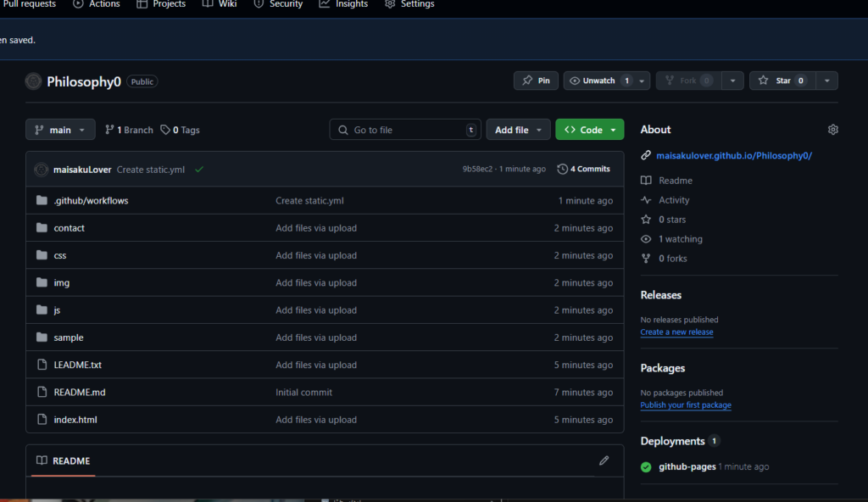Image resolution: width=868 pixels, height=502 pixels.
Task: Open the Philosophy0 repository title link
Action: [84, 81]
